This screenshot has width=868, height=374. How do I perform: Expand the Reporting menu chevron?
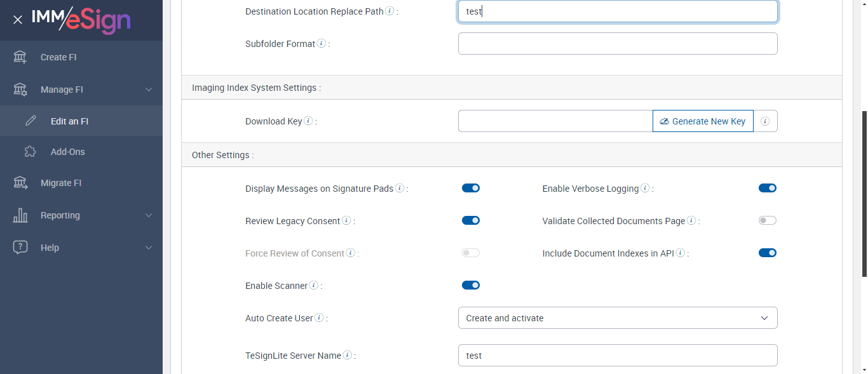pyautogui.click(x=149, y=215)
